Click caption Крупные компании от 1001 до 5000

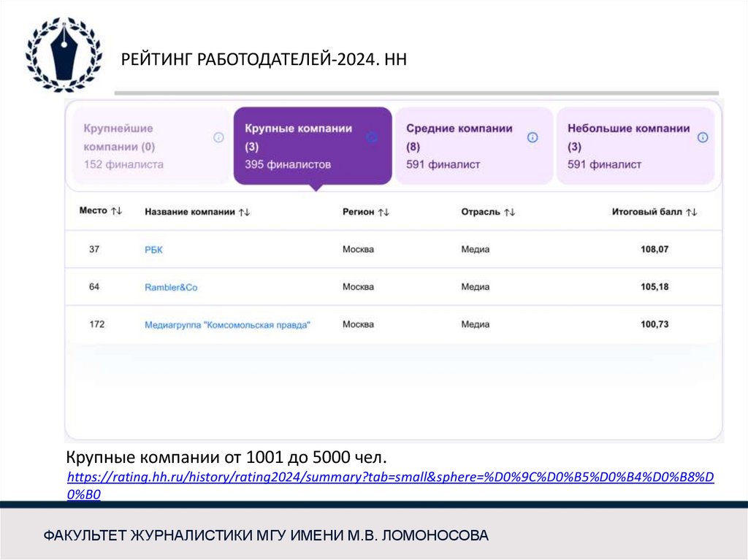pos(226,458)
